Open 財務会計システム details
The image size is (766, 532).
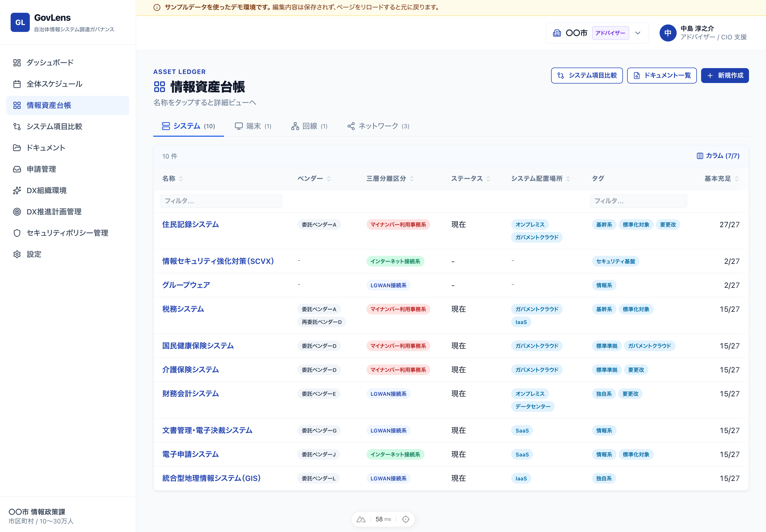click(190, 394)
